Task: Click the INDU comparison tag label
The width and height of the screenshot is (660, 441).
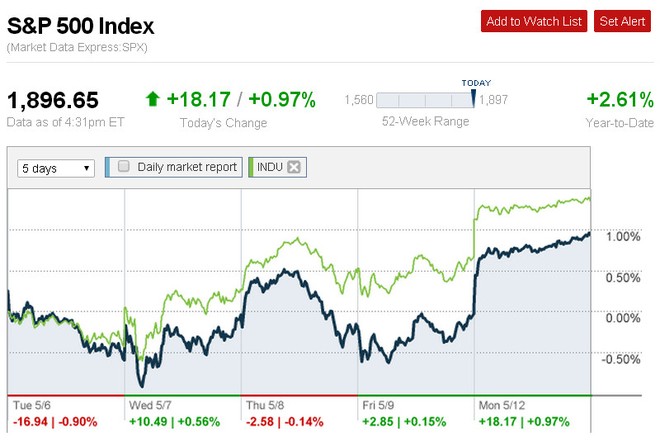Action: click(269, 168)
